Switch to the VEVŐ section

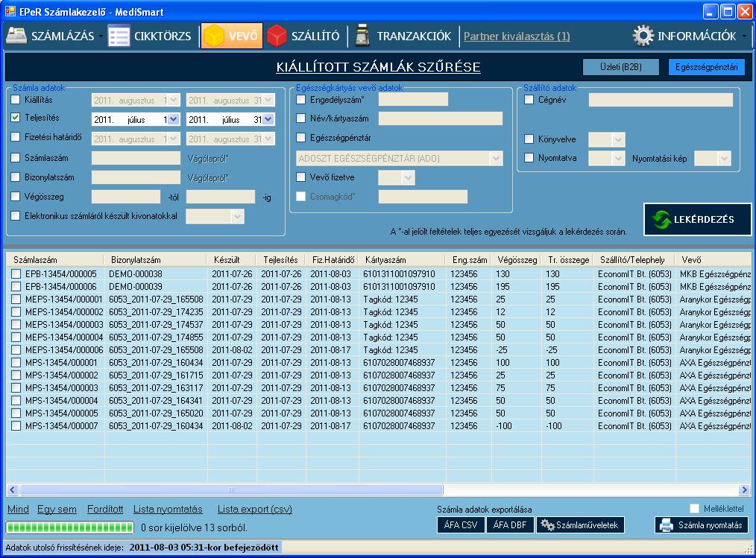click(232, 37)
